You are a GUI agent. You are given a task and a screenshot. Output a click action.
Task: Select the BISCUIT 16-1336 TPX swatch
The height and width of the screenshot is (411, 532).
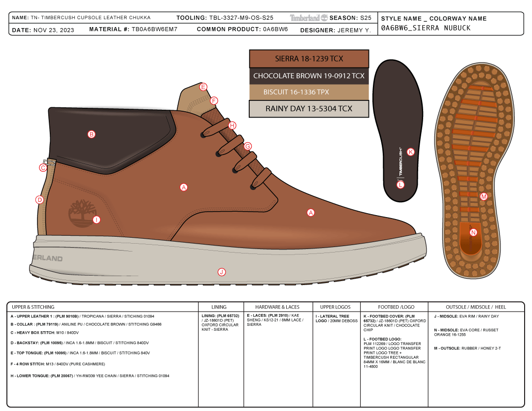pyautogui.click(x=309, y=92)
